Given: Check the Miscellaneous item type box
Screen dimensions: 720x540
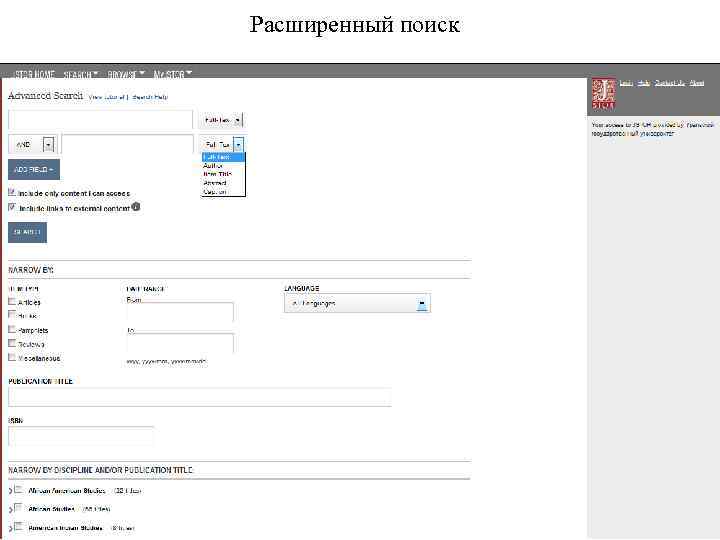Looking at the screenshot, I should click(x=12, y=357).
